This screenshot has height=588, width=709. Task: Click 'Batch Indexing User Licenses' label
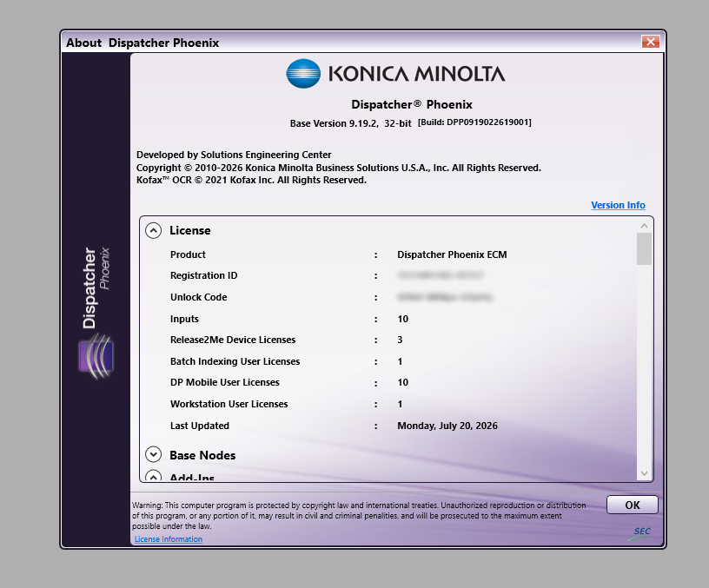point(235,361)
